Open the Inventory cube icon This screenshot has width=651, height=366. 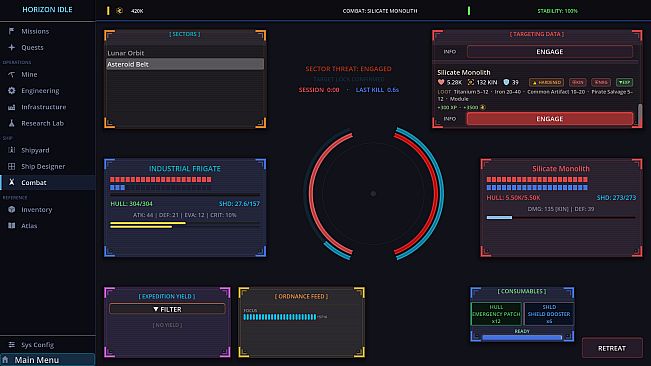click(x=12, y=210)
